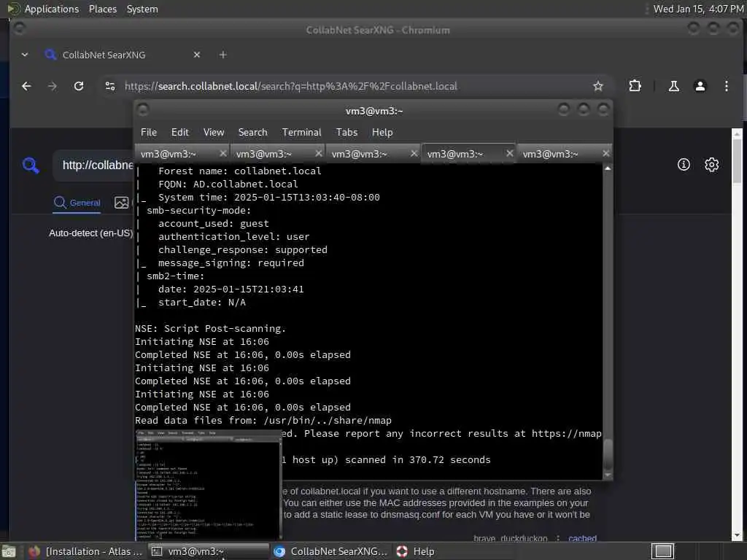Expand the Chromium tab search chevron
The height and width of the screenshot is (560, 747).
pyautogui.click(x=25, y=55)
